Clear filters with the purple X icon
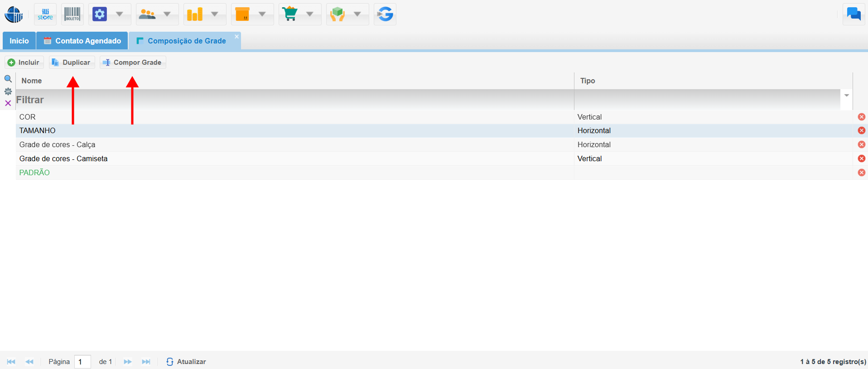Screen dimensions: 868x369 (8, 103)
